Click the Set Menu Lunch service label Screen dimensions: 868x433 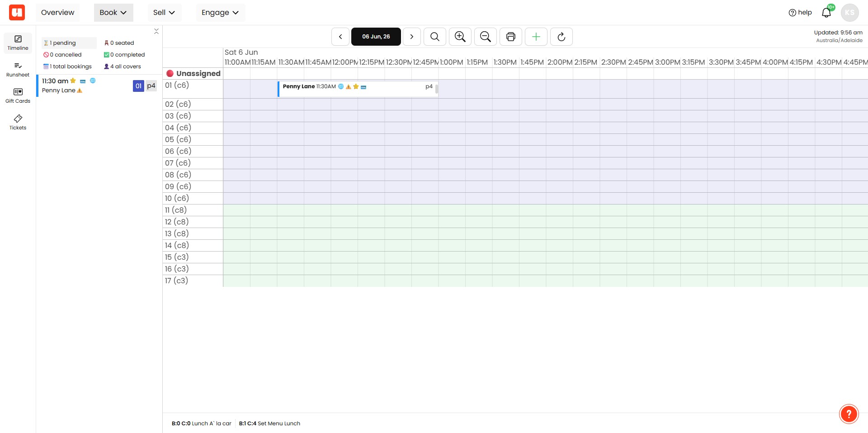(x=269, y=423)
